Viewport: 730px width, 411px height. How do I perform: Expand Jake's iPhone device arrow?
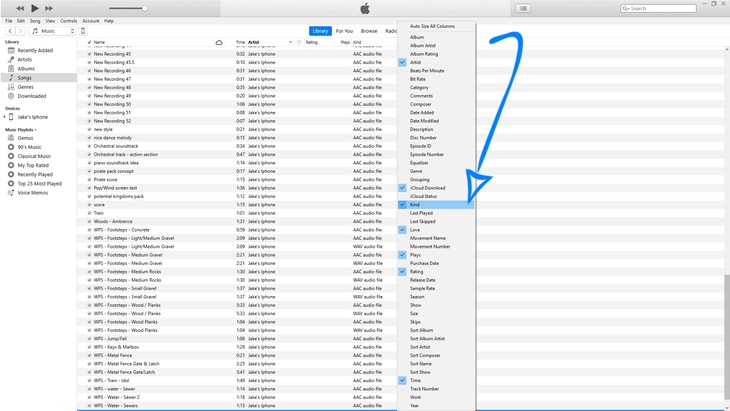[5, 117]
